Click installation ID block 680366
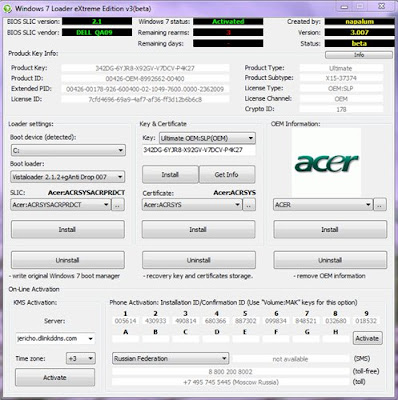 pyautogui.click(x=216, y=321)
